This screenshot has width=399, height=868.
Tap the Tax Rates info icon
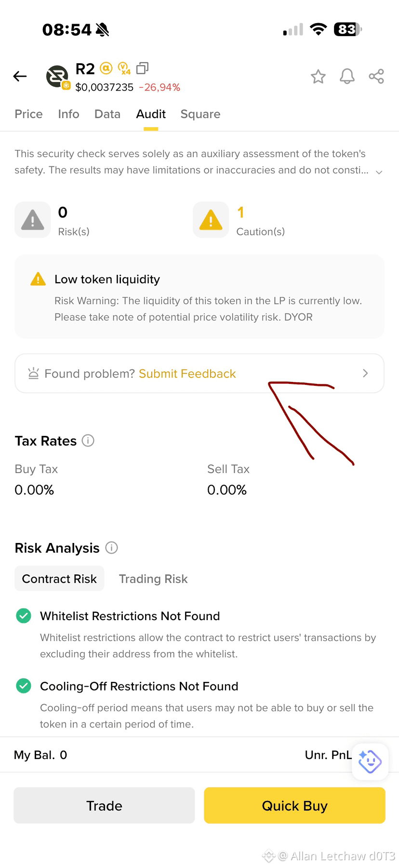coord(88,440)
